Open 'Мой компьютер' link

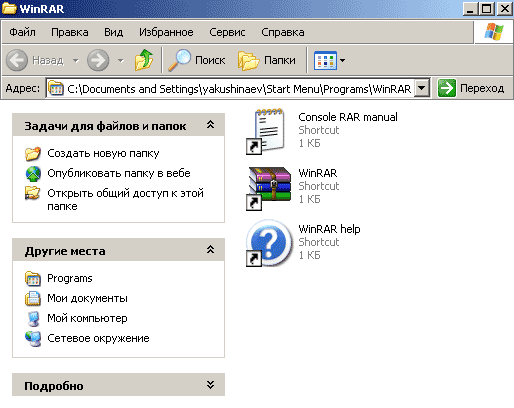coord(87,318)
